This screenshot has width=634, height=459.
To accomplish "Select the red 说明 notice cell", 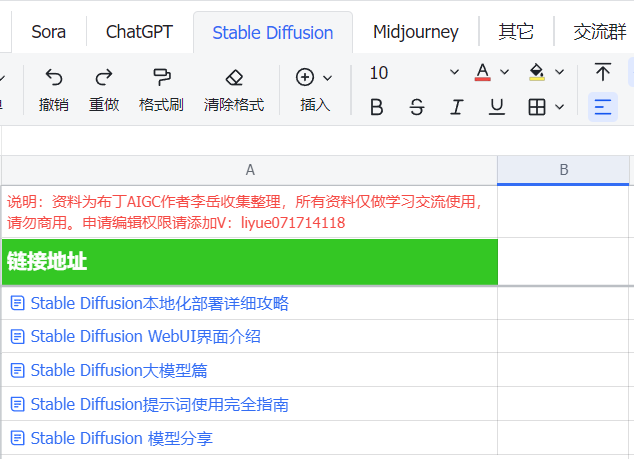I will click(250, 212).
